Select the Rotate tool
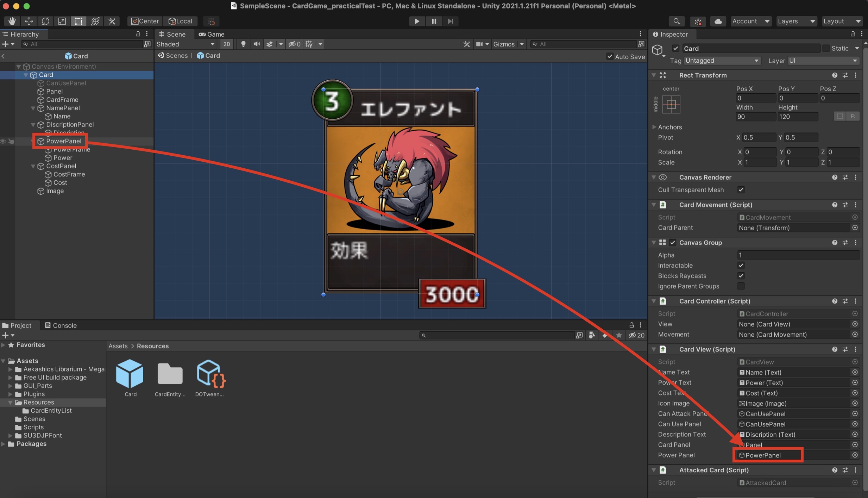Image resolution: width=868 pixels, height=498 pixels. (x=45, y=21)
